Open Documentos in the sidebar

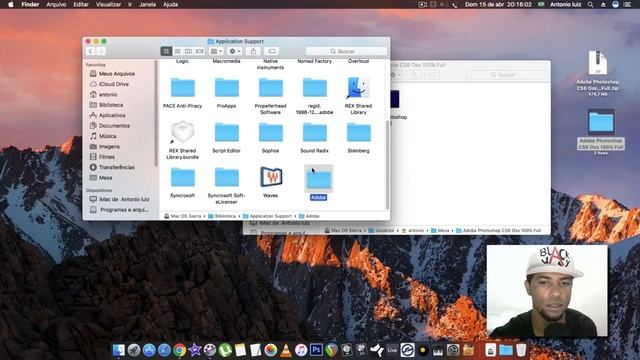coord(114,126)
